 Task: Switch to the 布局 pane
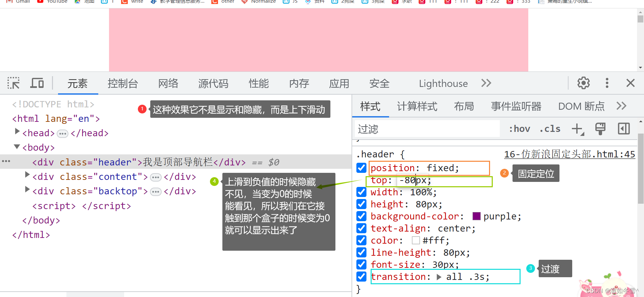[464, 106]
